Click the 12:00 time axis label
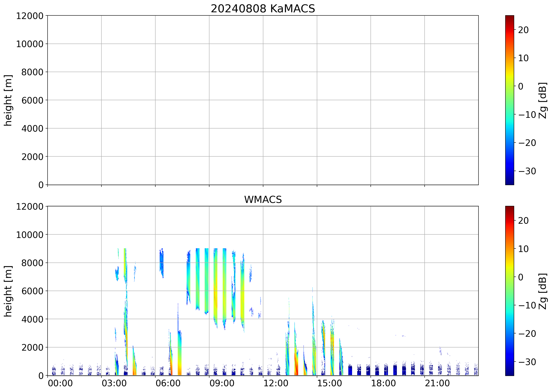552x392 pixels. pos(276,383)
